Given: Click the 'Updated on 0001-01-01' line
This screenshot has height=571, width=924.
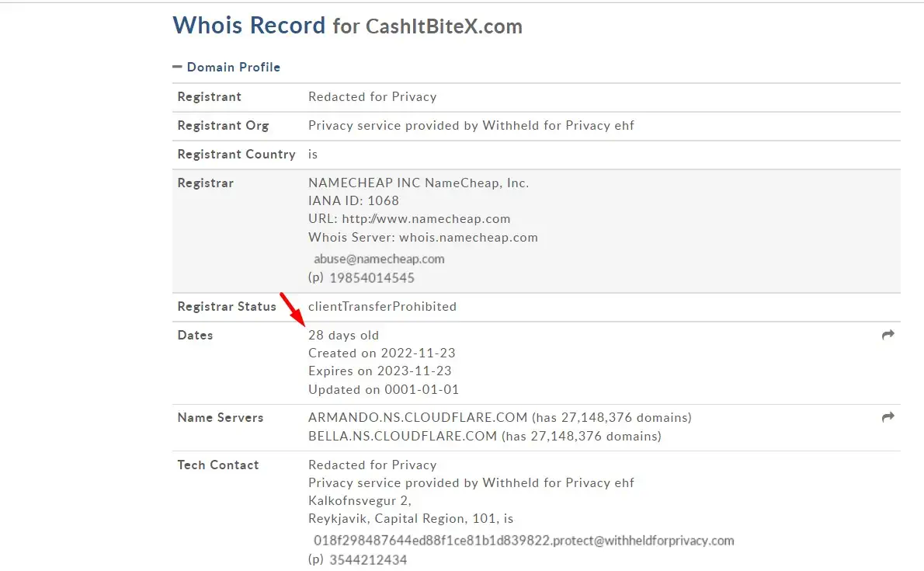Looking at the screenshot, I should (x=384, y=389).
